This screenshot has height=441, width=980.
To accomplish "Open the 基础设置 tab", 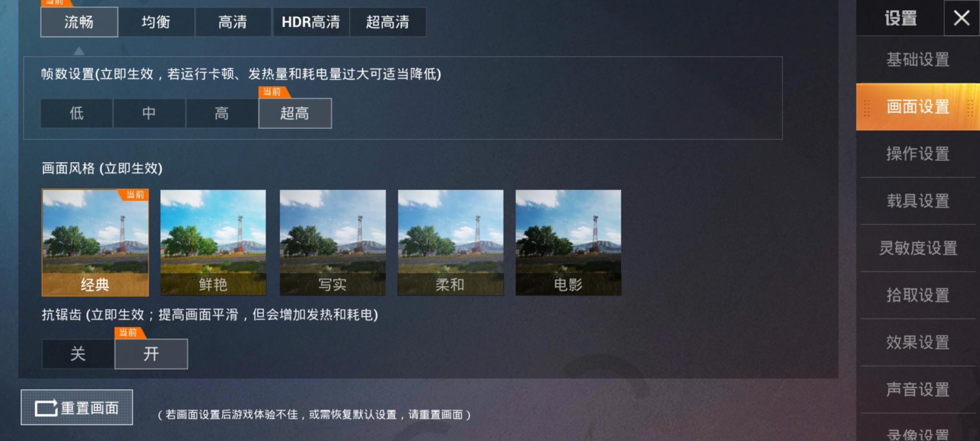I will coord(918,59).
